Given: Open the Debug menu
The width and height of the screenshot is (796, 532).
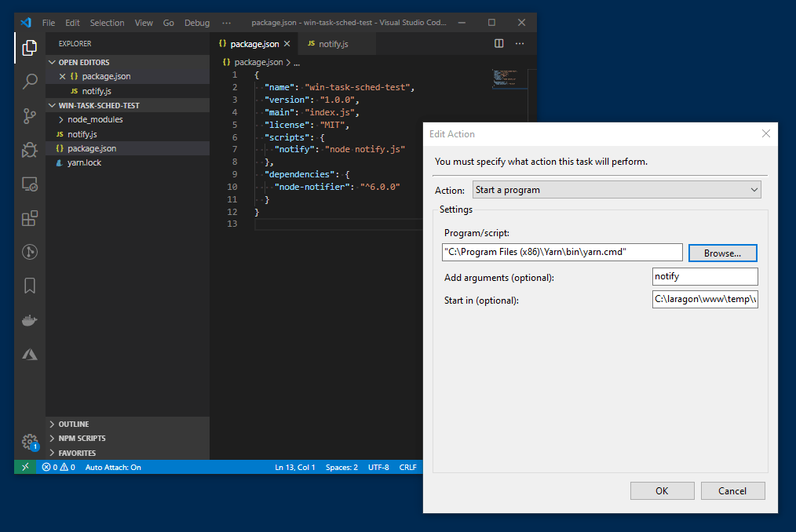Looking at the screenshot, I should point(197,22).
